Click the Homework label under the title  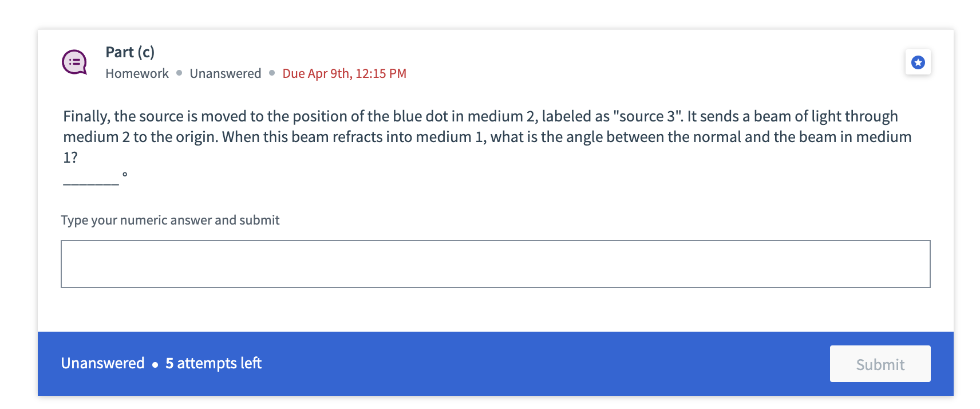(x=137, y=73)
